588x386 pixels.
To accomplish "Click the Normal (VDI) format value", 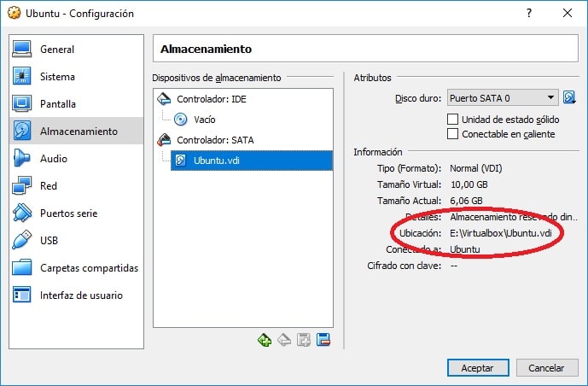I will click(475, 168).
